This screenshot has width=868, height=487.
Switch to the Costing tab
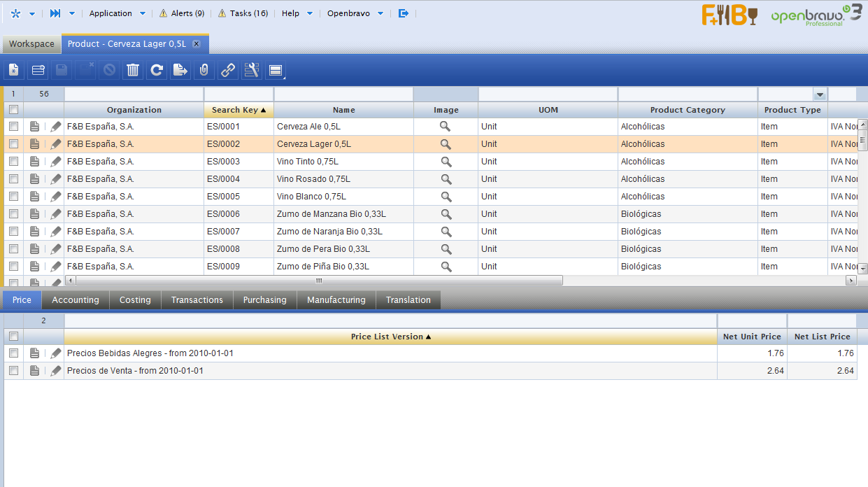coord(135,300)
